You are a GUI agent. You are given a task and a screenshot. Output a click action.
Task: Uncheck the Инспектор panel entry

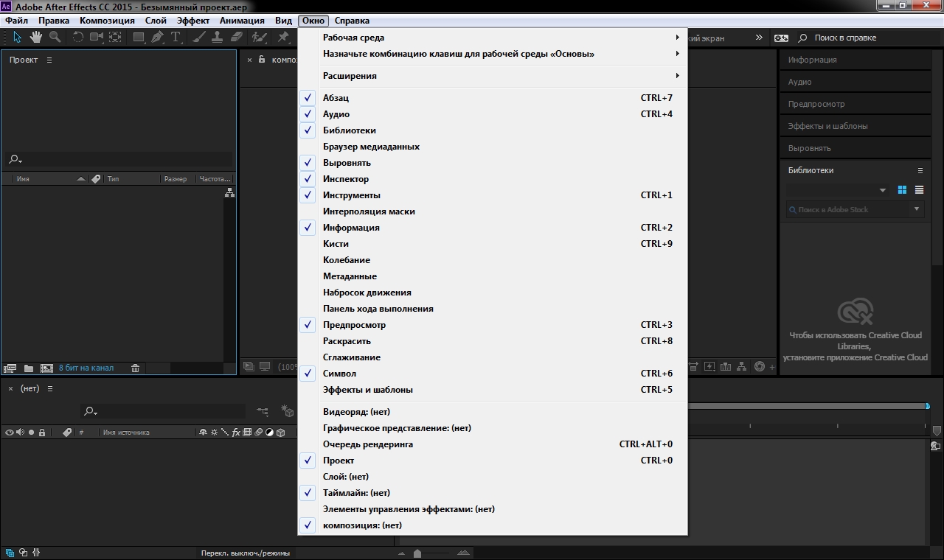click(492, 179)
